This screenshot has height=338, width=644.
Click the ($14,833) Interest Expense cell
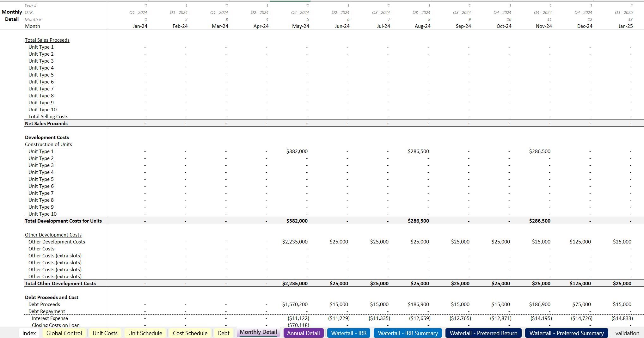[622, 318]
